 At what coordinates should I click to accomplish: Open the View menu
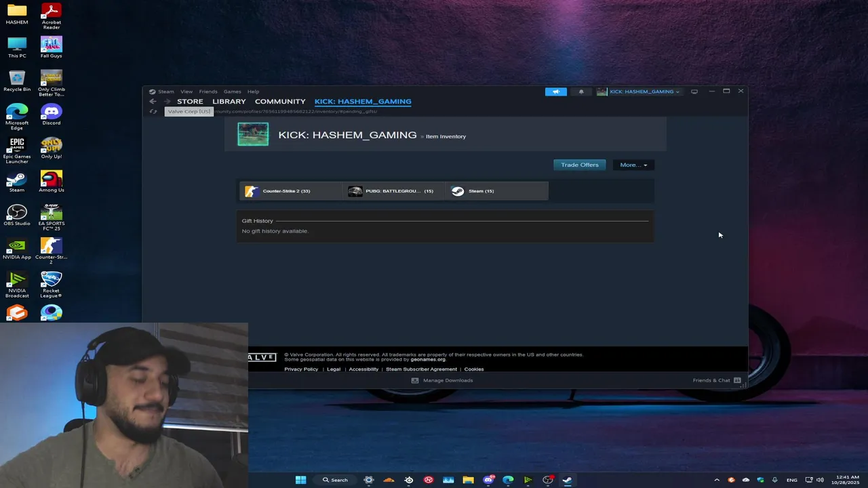click(186, 91)
